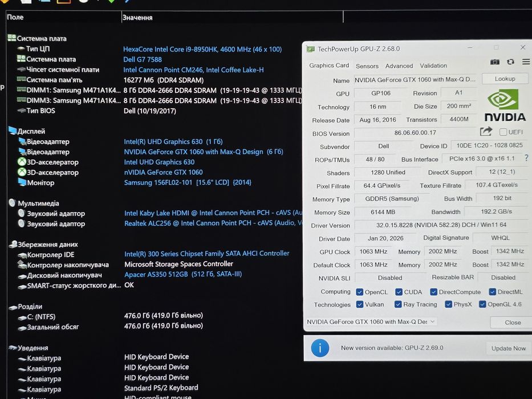Select the 'Standard PS/2 Keyboard' value
The image size is (532, 399).
[161, 388]
